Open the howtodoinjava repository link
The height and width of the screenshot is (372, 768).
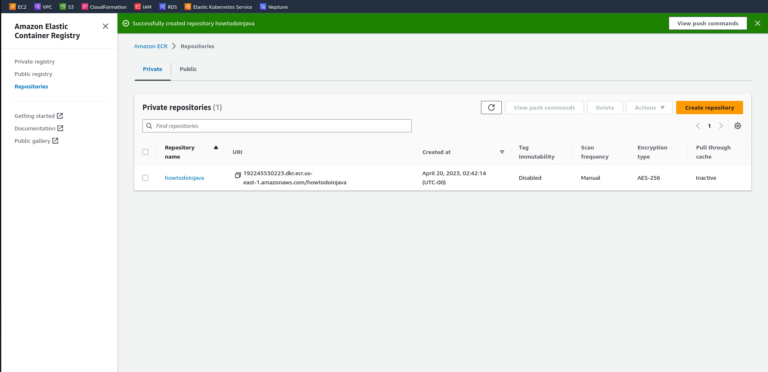[184, 178]
